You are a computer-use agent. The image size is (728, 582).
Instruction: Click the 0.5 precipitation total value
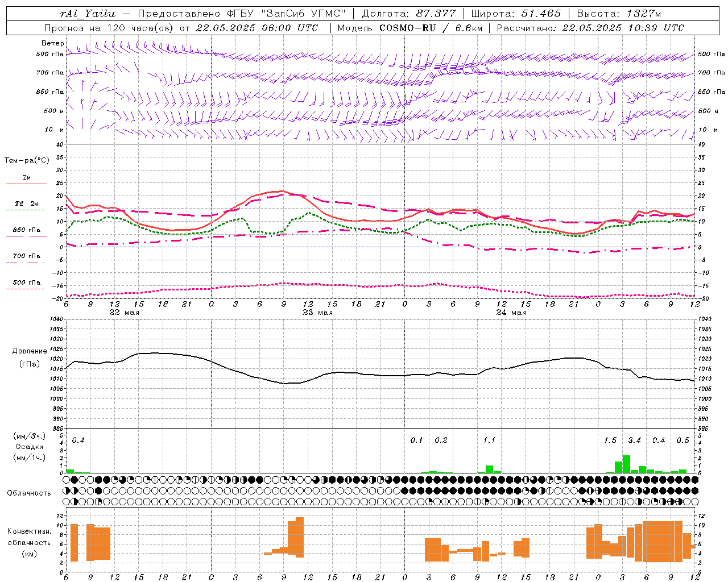click(x=682, y=440)
